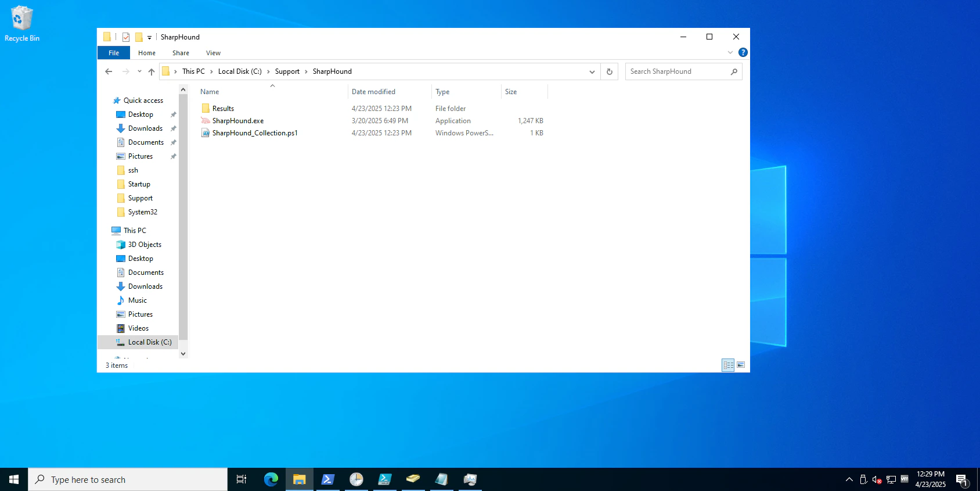Viewport: 980px width, 491px height.
Task: Click the taskbar search box
Action: (128, 479)
